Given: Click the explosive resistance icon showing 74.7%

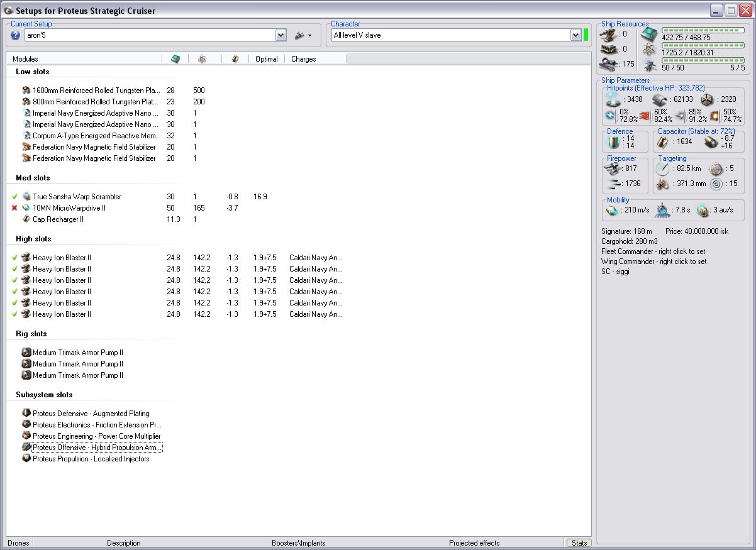Looking at the screenshot, I should 714,115.
